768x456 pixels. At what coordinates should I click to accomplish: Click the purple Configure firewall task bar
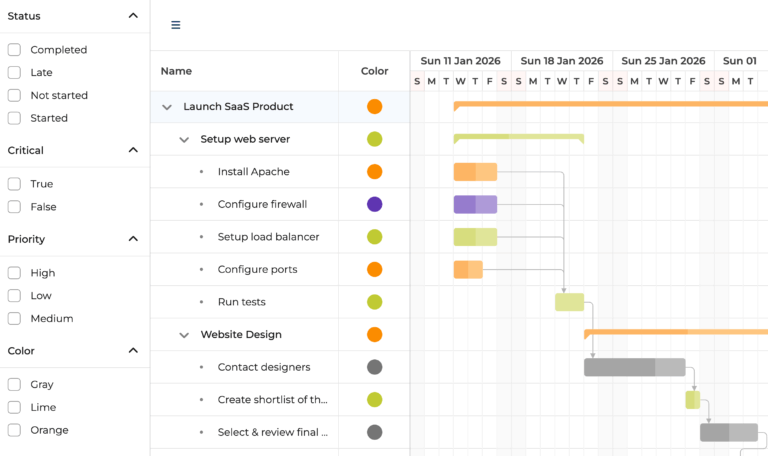click(475, 204)
